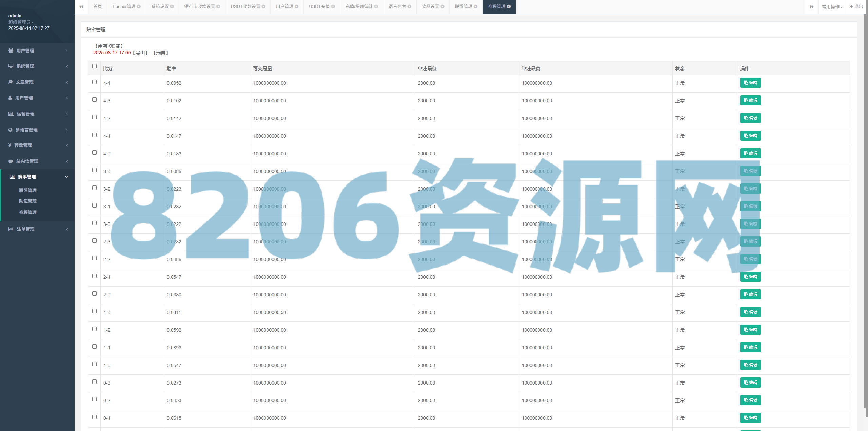Select the 多语言管理 globe icon
Image resolution: width=868 pixels, height=431 pixels.
tap(10, 130)
